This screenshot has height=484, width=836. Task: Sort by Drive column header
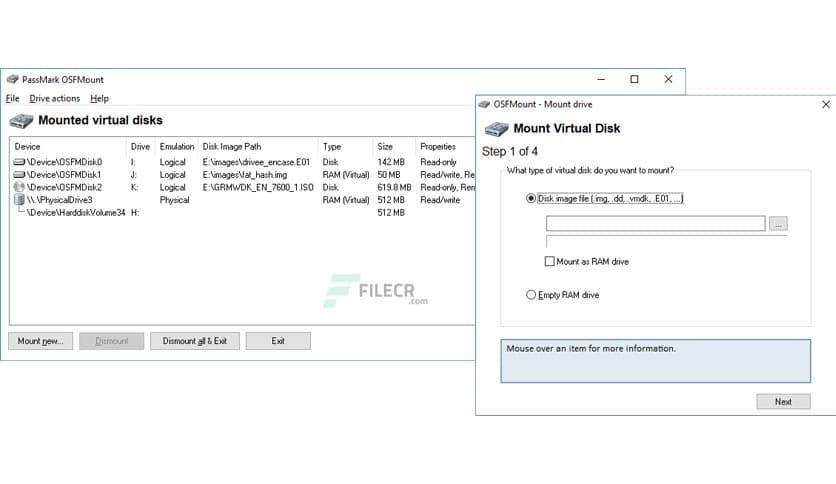[140, 147]
